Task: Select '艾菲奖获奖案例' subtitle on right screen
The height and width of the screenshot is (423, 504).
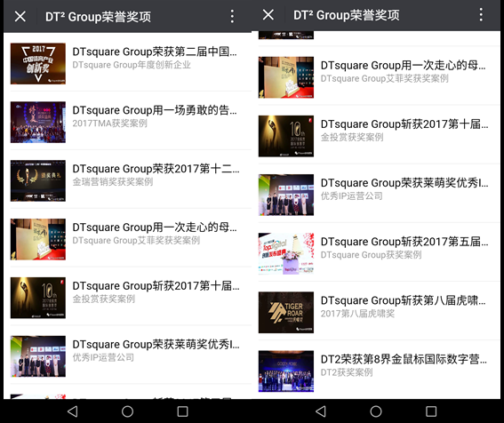Action: [x=384, y=78]
